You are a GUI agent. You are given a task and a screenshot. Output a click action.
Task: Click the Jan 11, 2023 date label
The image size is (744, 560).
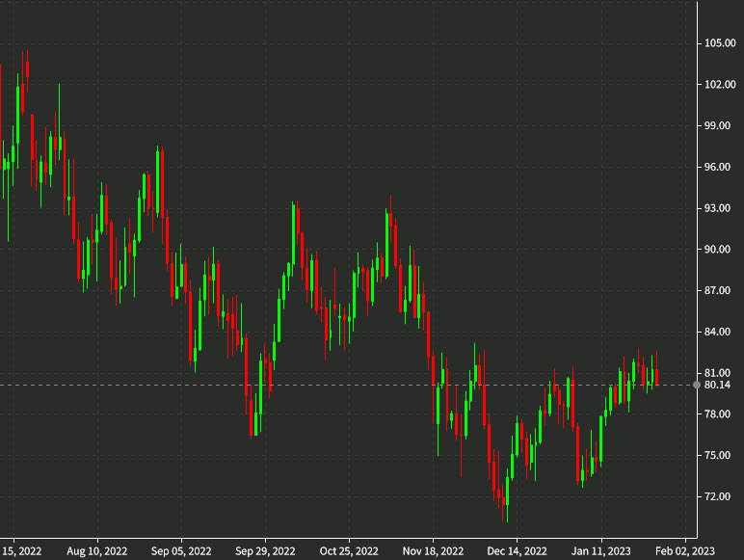600,551
